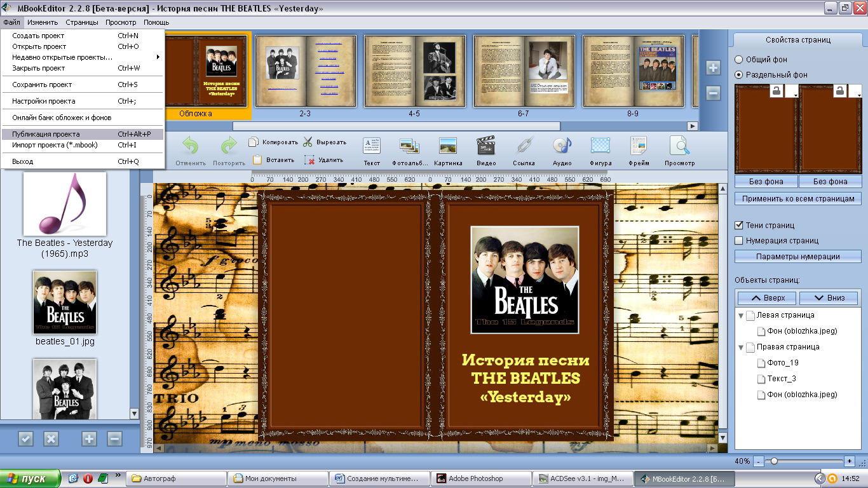Click the Вырезать scissors icon
Image resolution: width=868 pixels, height=488 pixels.
click(308, 142)
